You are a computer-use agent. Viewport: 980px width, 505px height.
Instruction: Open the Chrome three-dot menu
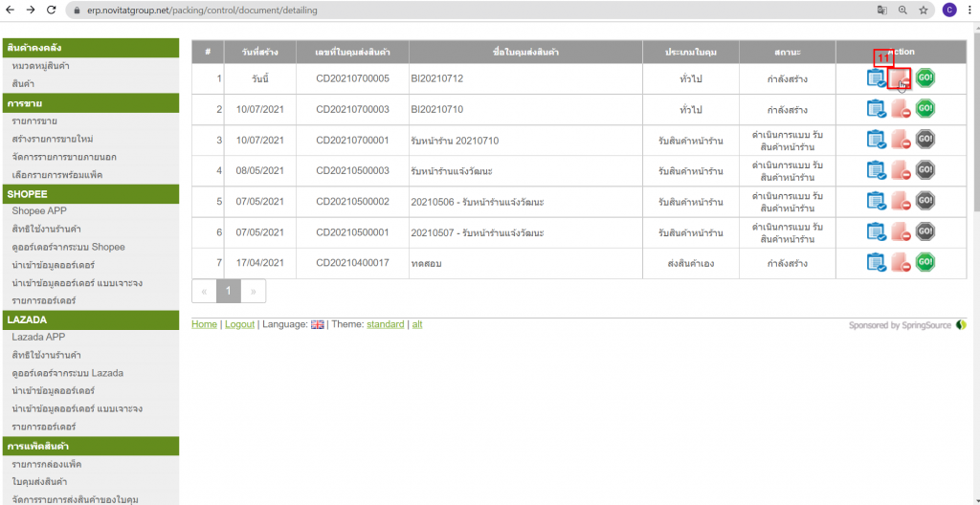[969, 10]
